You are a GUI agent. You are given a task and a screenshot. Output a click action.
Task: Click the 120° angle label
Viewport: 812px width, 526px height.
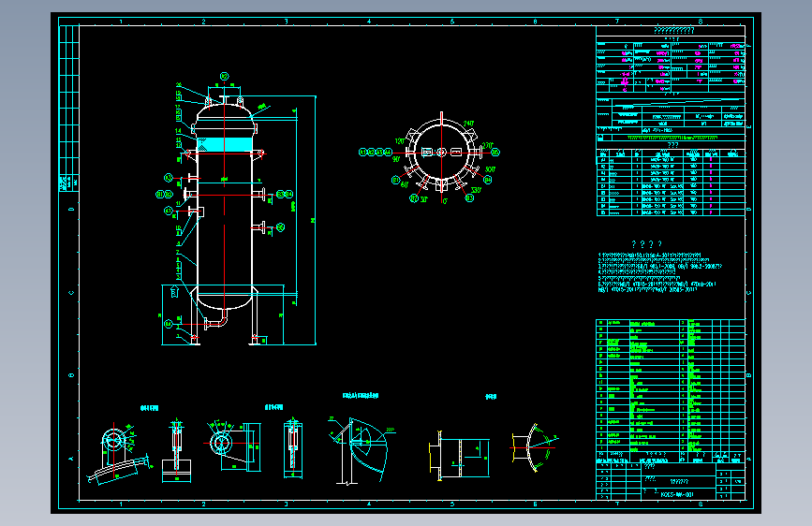[399, 140]
